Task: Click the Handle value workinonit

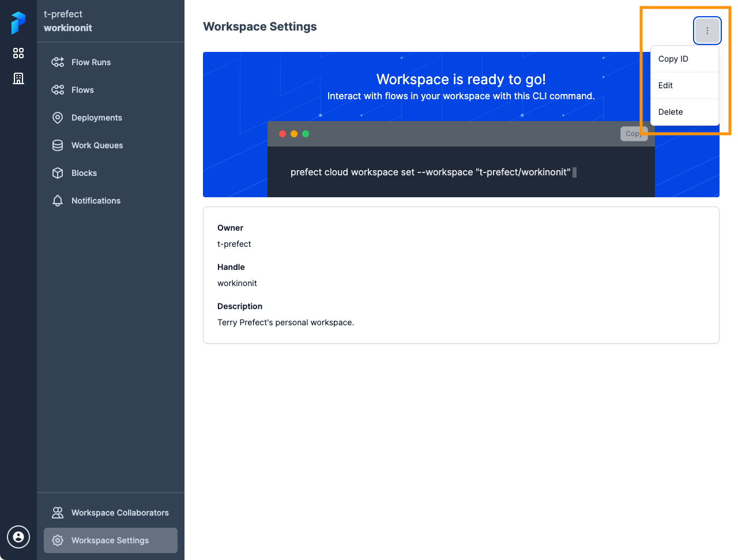Action: click(237, 283)
